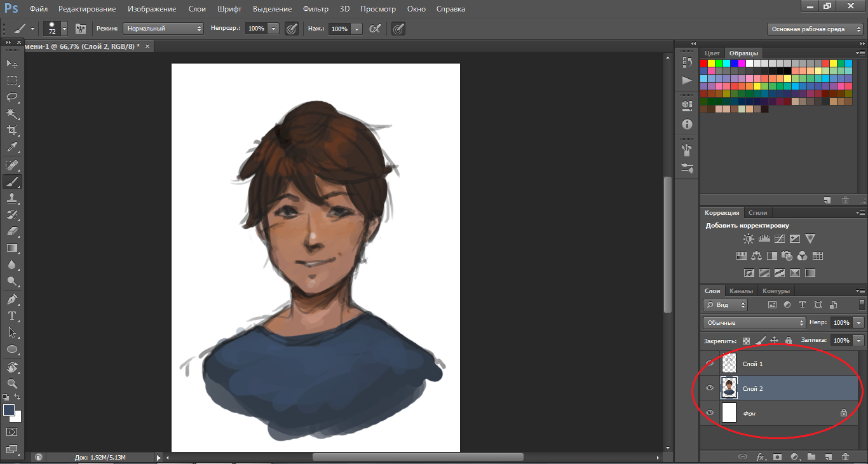The width and height of the screenshot is (868, 464).
Task: Open the Изображение menu
Action: [x=152, y=9]
